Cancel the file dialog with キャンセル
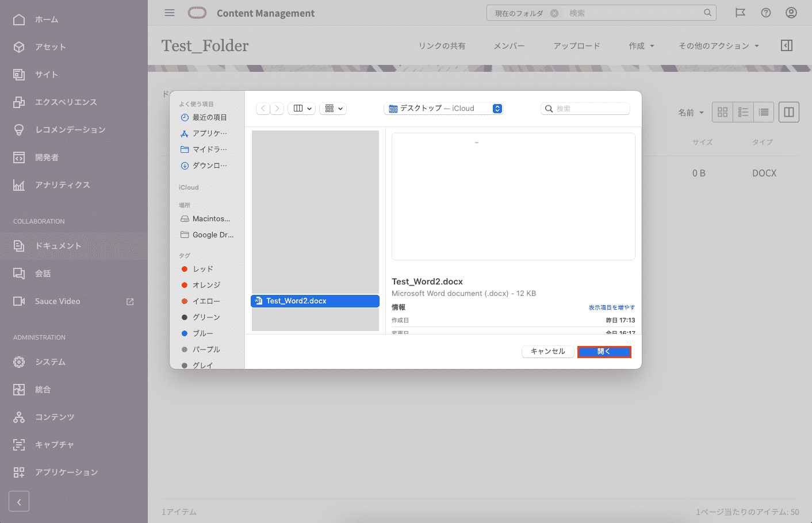Viewport: 812px width, 523px height. coord(547,352)
